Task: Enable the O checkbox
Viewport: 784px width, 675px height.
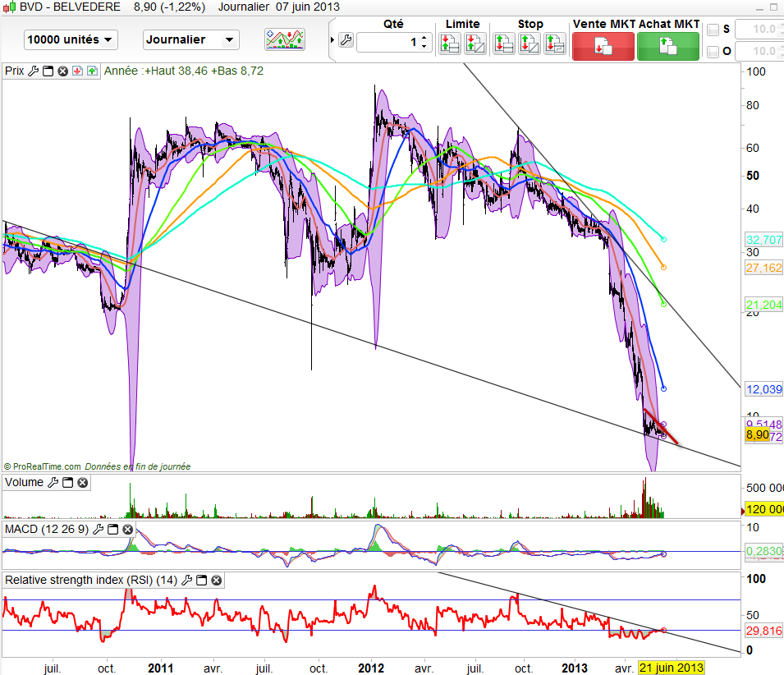Action: click(x=713, y=52)
